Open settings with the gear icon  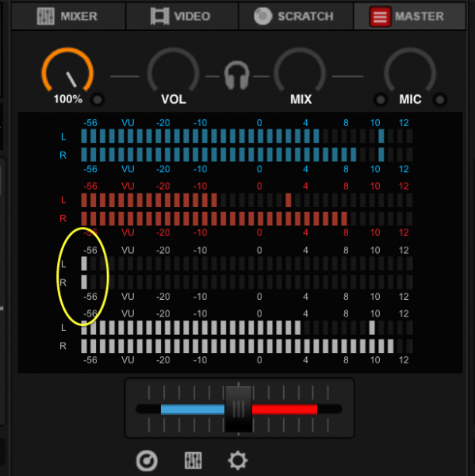238,460
